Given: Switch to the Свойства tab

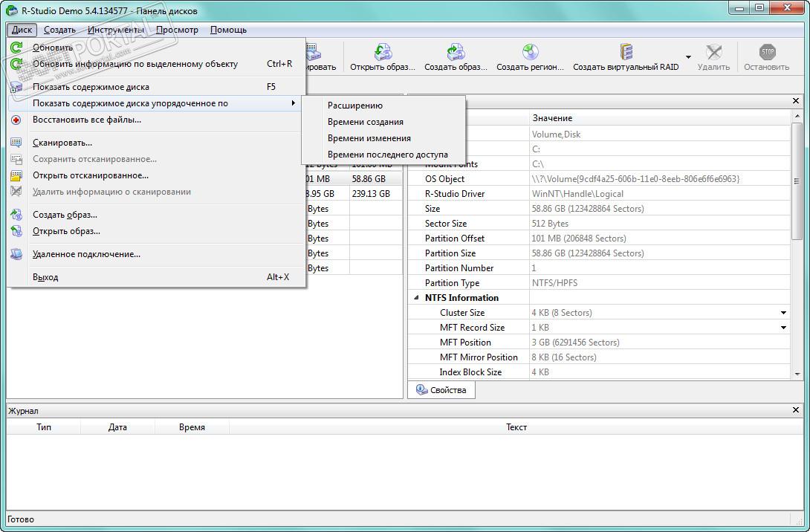Looking at the screenshot, I should pyautogui.click(x=441, y=391).
